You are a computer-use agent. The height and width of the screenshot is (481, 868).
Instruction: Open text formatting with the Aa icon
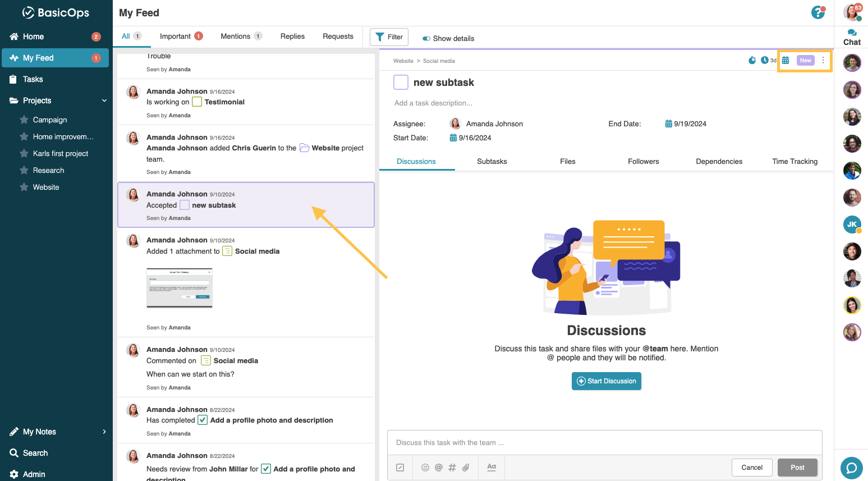click(x=491, y=467)
